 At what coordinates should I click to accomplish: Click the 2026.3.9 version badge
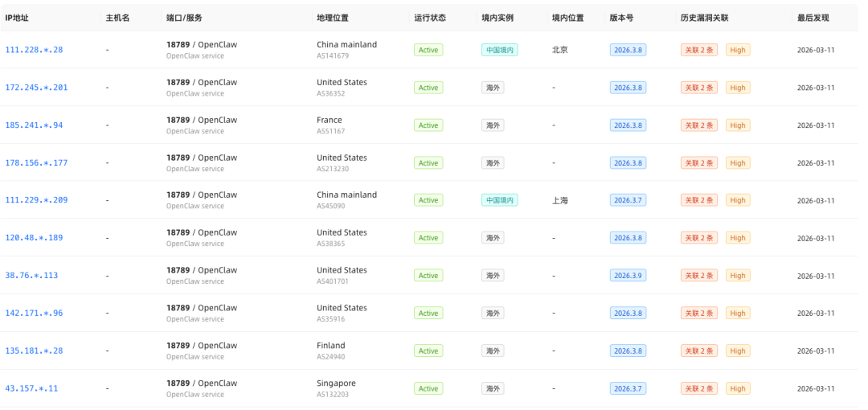tap(628, 276)
